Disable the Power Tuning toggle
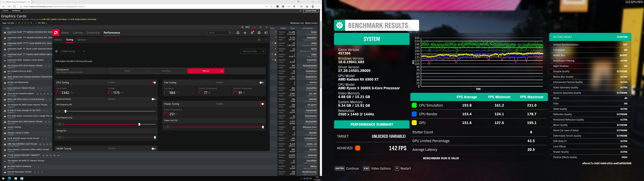 261,104
